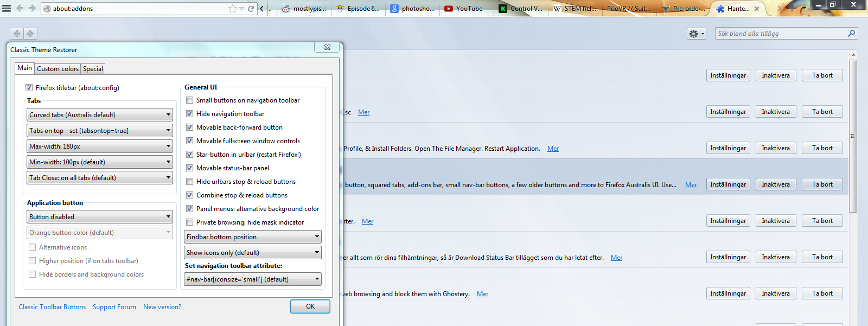Switch to the photosho... Google tab
The image size is (868, 326).
413,9
